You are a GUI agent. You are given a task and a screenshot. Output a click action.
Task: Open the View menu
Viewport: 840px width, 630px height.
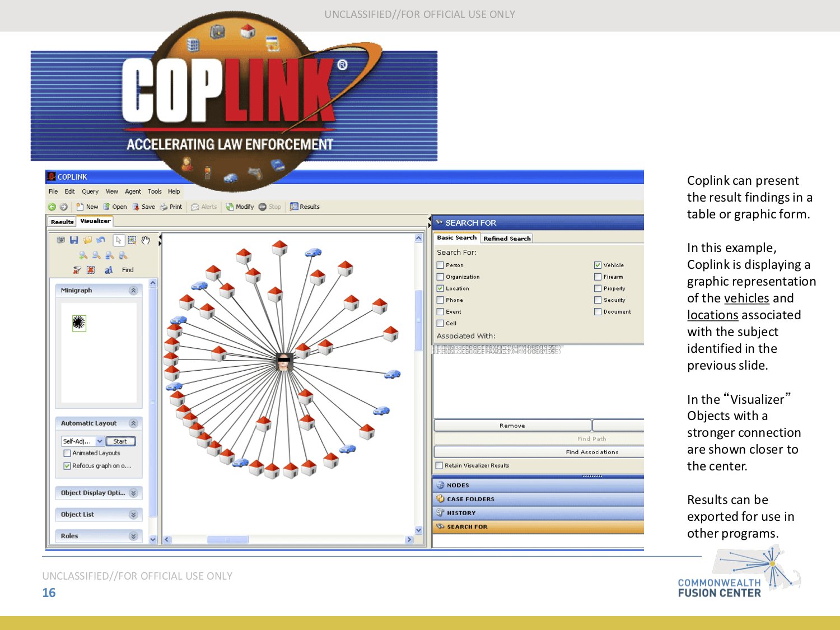click(x=112, y=192)
